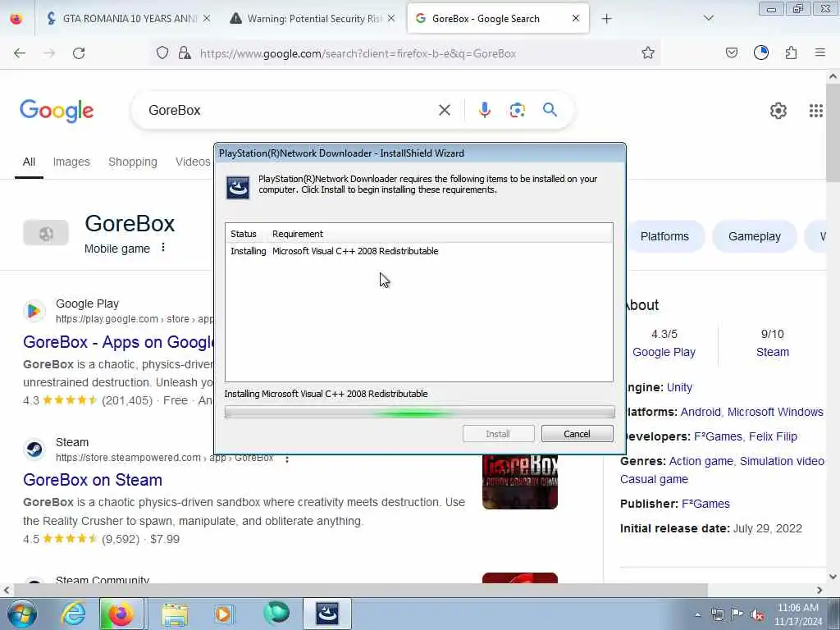Image resolution: width=840 pixels, height=630 pixels.
Task: Click the muted volume tray icon
Action: click(757, 615)
